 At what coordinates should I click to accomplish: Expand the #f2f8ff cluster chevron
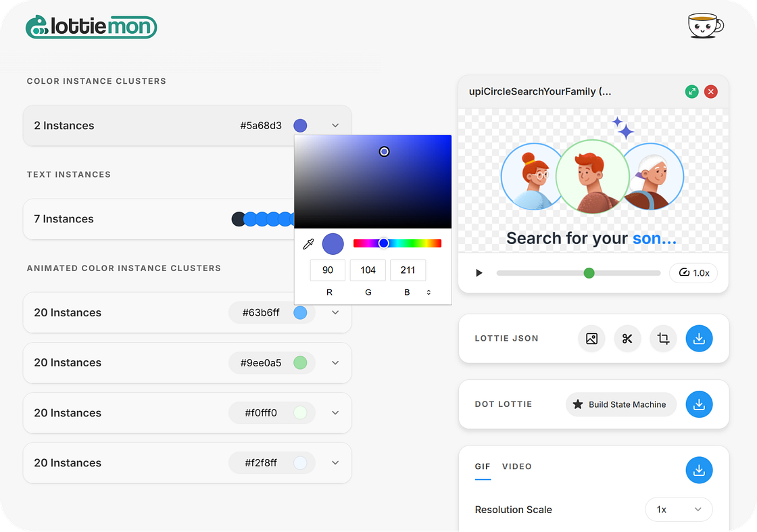(x=335, y=462)
